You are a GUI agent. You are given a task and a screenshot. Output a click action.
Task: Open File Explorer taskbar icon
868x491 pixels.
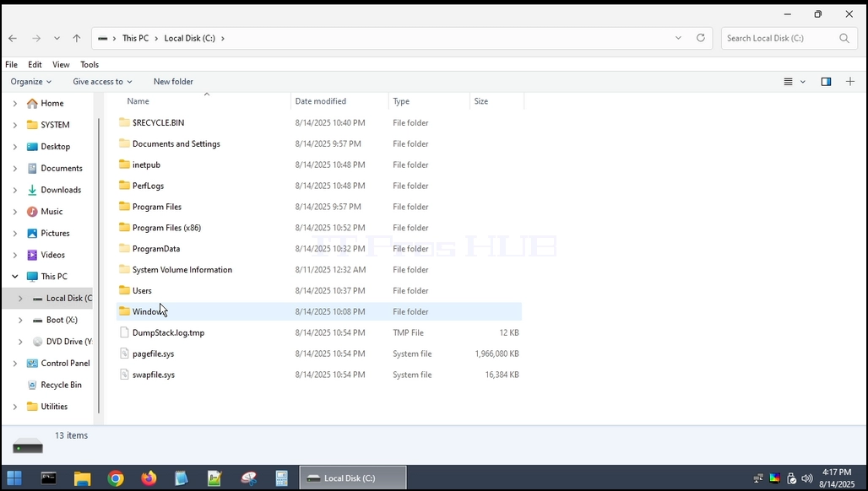(83, 478)
